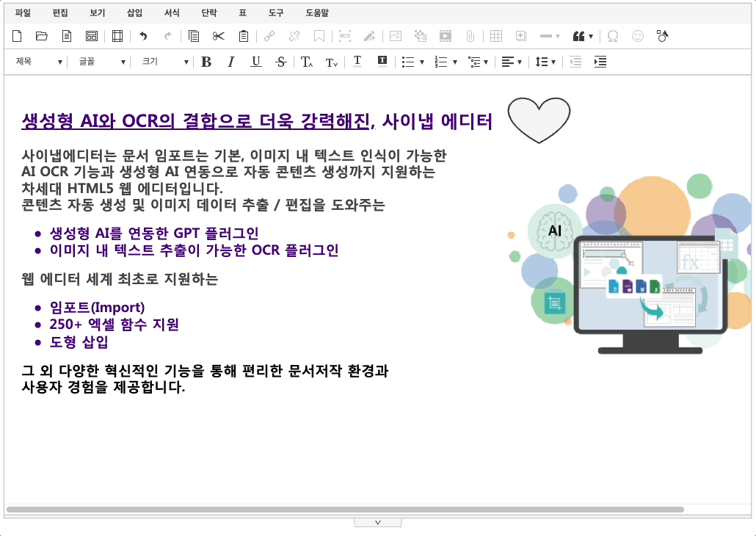Increase indent of the paragraph
Viewport: 756px width, 536px height.
(600, 62)
